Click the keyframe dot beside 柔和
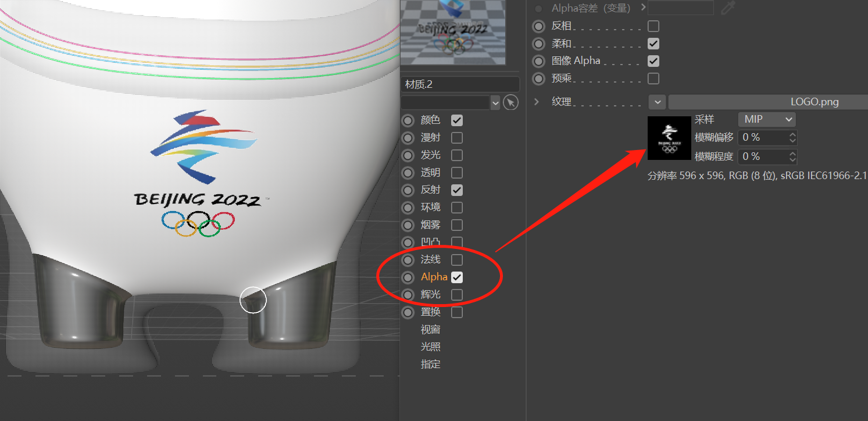This screenshot has height=421, width=868. [539, 44]
